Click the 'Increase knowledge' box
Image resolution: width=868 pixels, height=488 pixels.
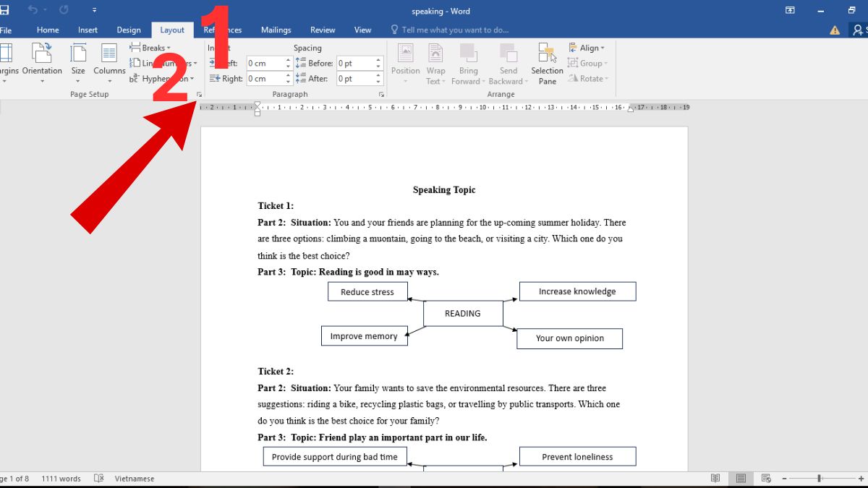[577, 291]
